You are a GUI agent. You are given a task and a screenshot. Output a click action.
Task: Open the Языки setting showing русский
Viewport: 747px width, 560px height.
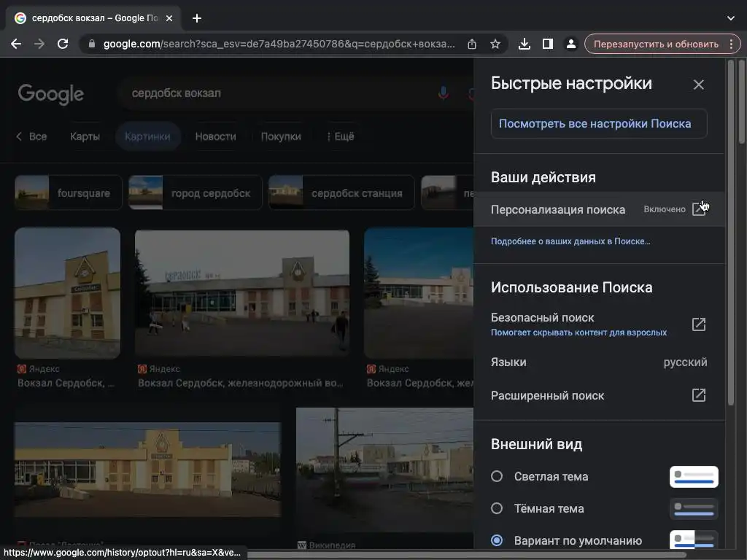[x=599, y=362]
